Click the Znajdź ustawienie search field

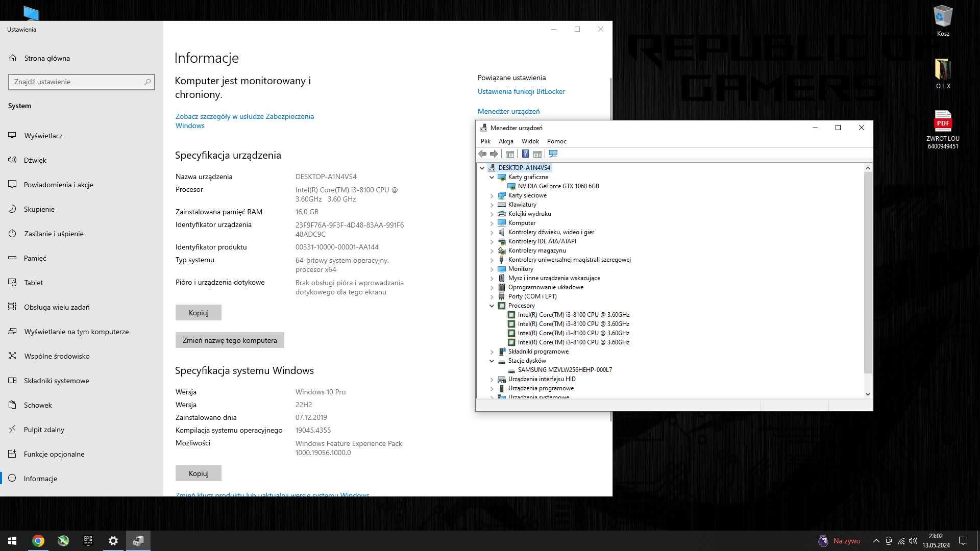(x=82, y=82)
